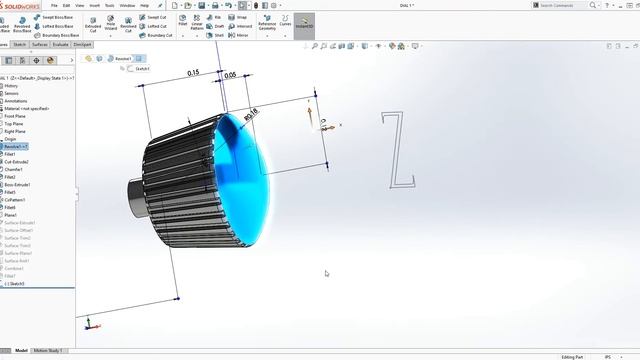Image resolution: width=640 pixels, height=360 pixels.
Task: Select Revolve1 in feature tree
Action: (x=15, y=147)
